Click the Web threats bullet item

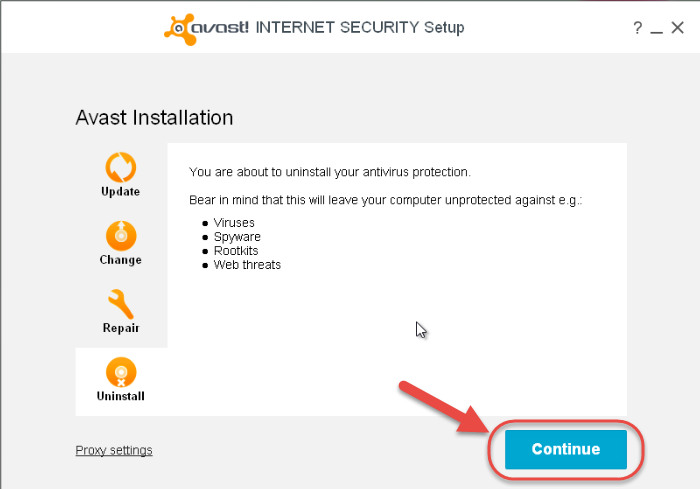click(x=247, y=265)
